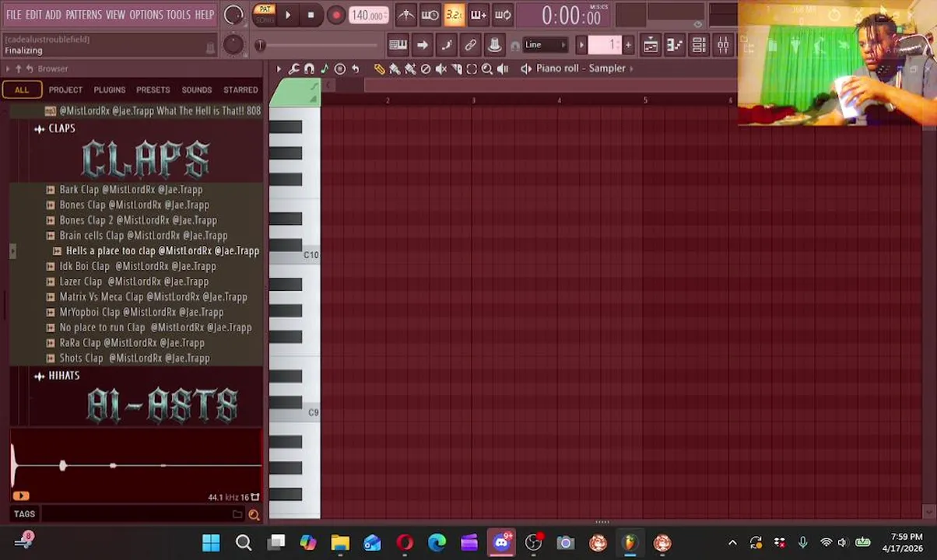Select the ALL browser tab
Image resolution: width=937 pixels, height=560 pixels.
click(x=22, y=90)
